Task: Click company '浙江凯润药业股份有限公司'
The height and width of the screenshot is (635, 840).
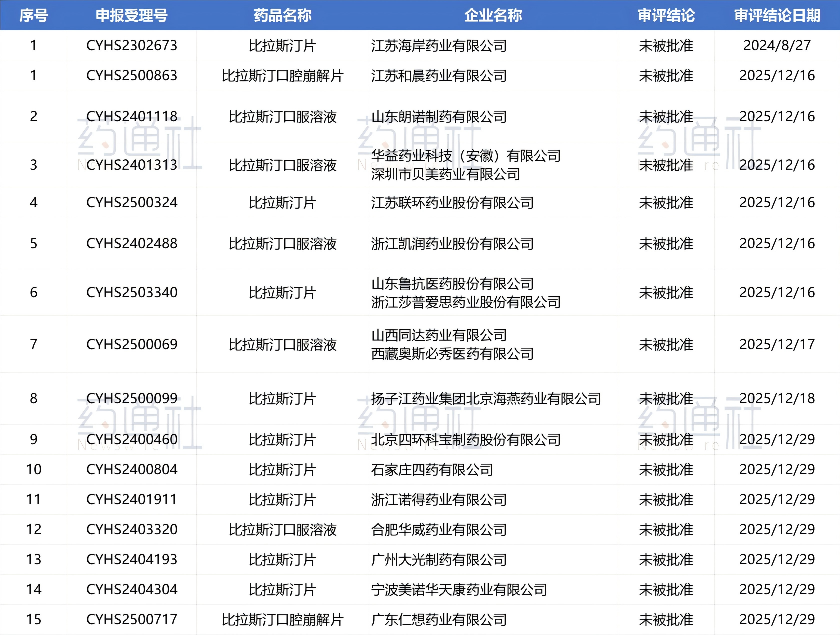Action: tap(452, 244)
